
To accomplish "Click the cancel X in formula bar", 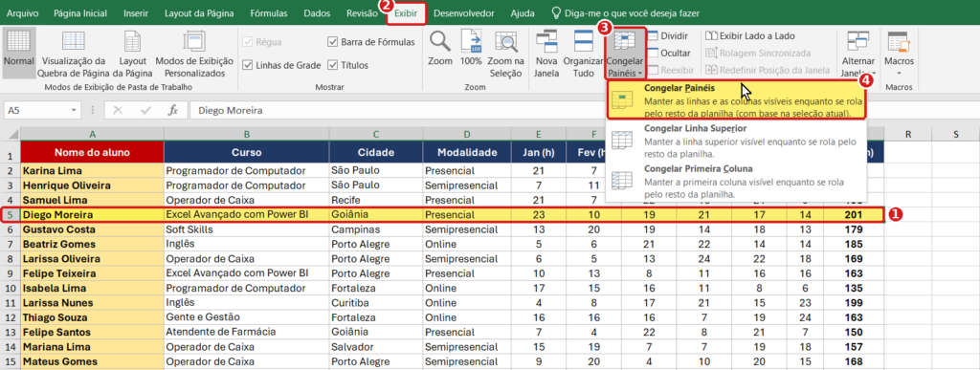I will (x=118, y=111).
